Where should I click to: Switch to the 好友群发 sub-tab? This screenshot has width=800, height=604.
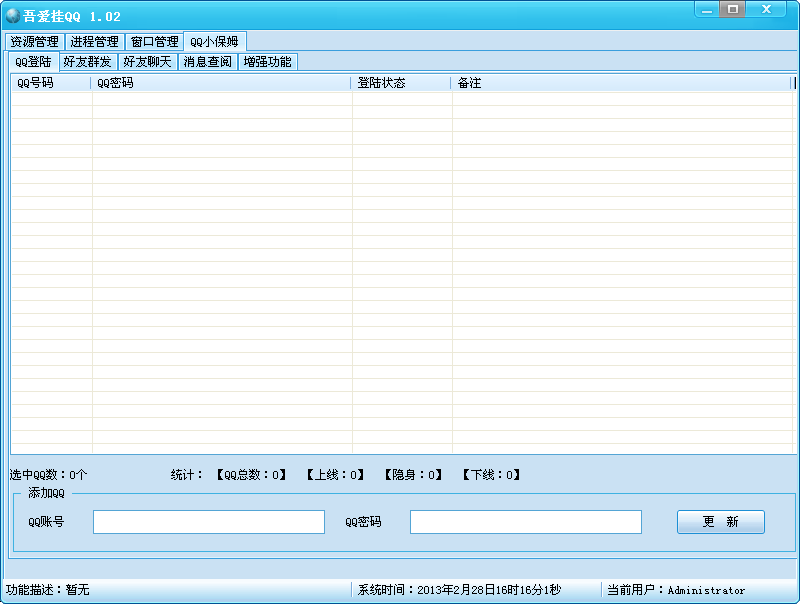[88, 62]
